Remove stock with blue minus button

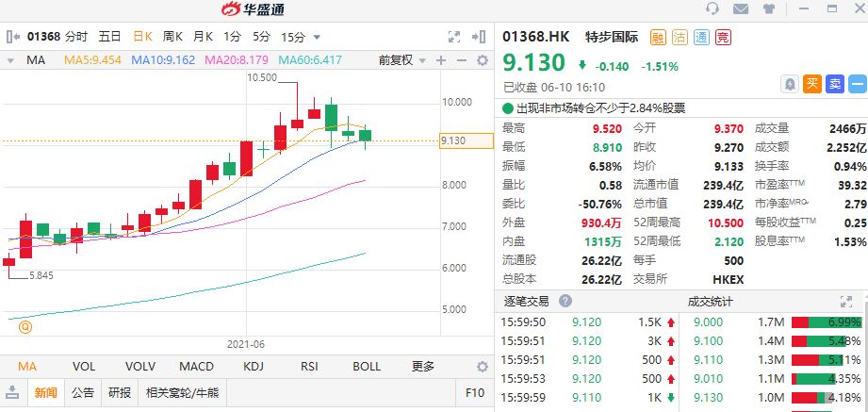click(x=858, y=84)
